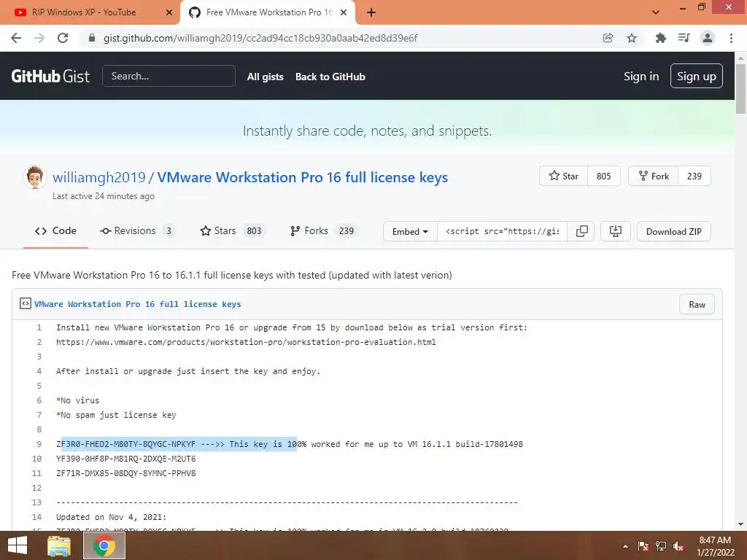Expand the Embed dropdown
Viewport: 747px width, 560px height.
[x=410, y=231]
